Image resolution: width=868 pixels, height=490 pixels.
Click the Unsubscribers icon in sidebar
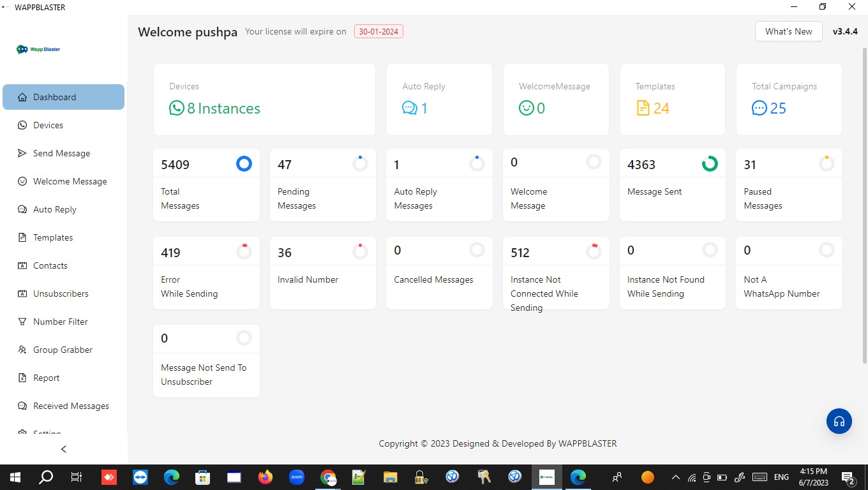22,293
